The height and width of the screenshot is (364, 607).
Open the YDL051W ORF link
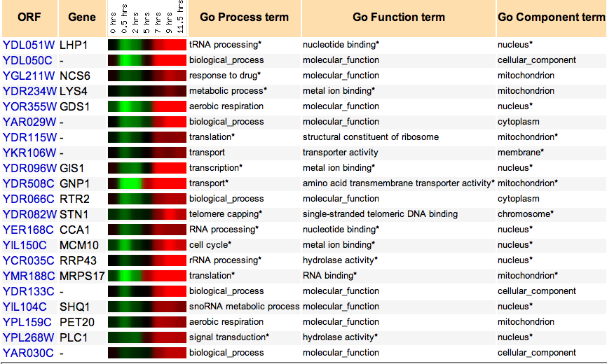point(29,45)
